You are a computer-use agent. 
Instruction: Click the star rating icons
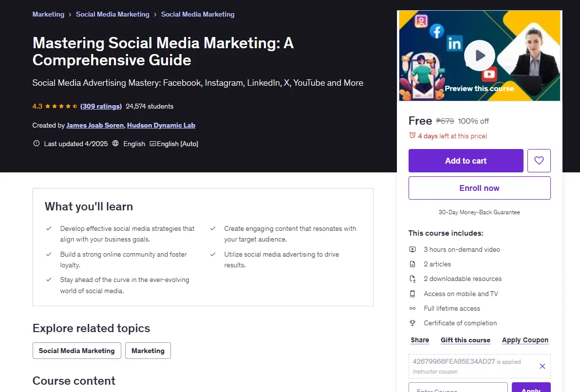61,106
